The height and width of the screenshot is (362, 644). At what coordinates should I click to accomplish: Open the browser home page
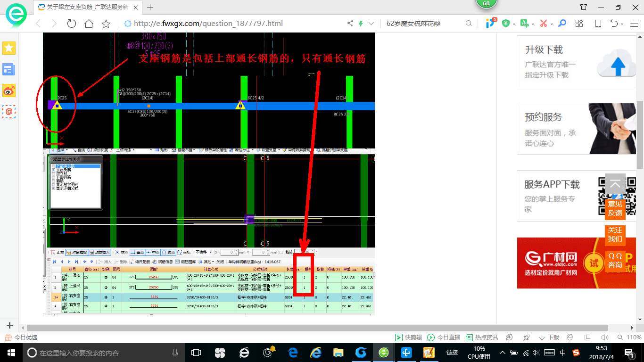[89, 24]
